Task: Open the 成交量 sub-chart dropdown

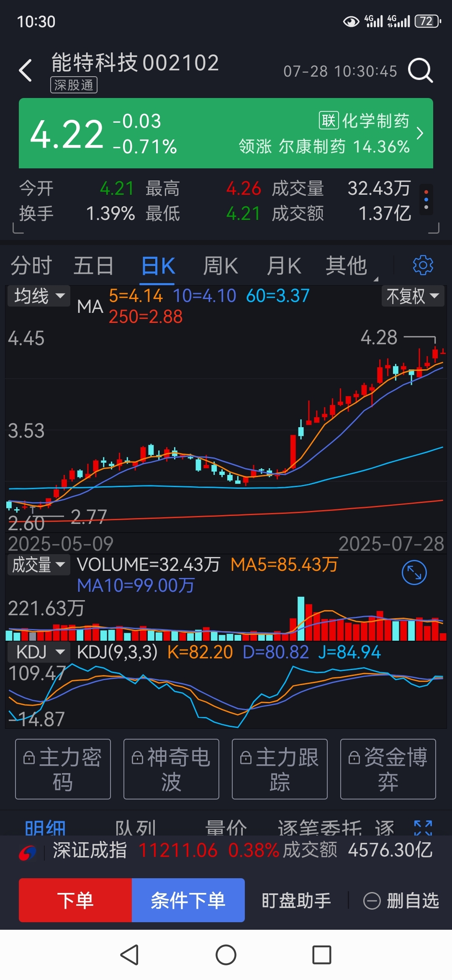Action: pos(39,565)
